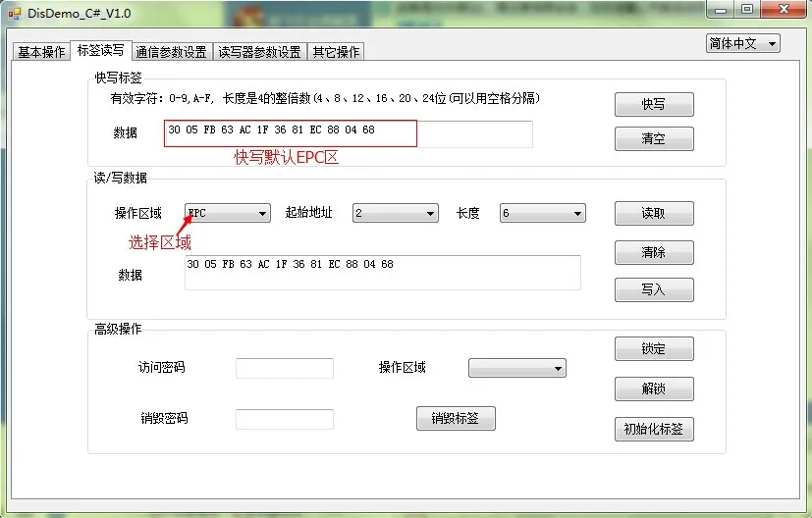
Task: Go to the 其它操作 tab
Action: tap(336, 52)
